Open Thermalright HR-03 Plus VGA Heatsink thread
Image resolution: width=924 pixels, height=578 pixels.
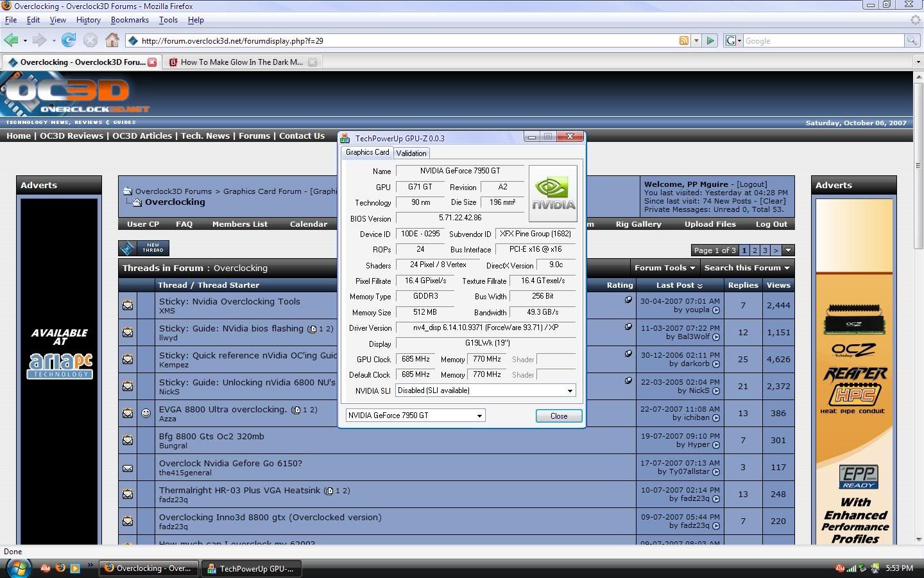pos(239,490)
